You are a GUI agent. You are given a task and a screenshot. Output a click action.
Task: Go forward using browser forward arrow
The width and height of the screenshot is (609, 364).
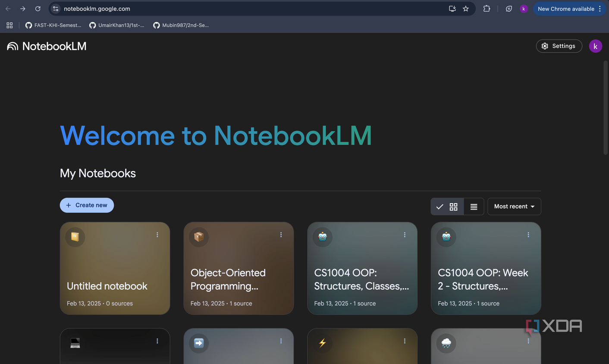[x=23, y=9]
